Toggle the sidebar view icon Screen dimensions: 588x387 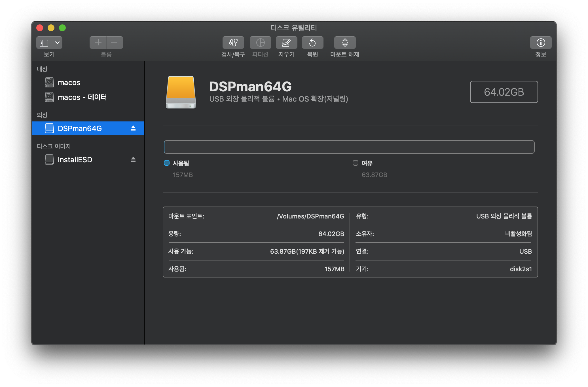click(x=44, y=43)
